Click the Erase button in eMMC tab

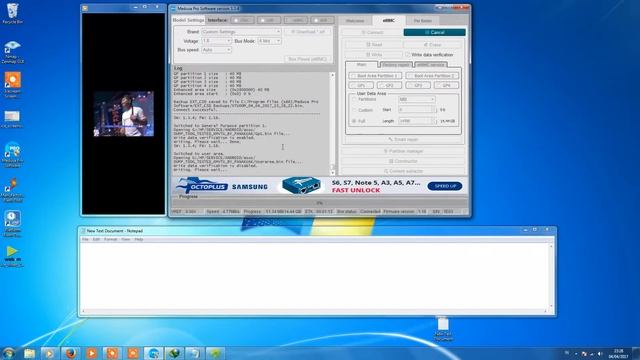[x=433, y=44]
